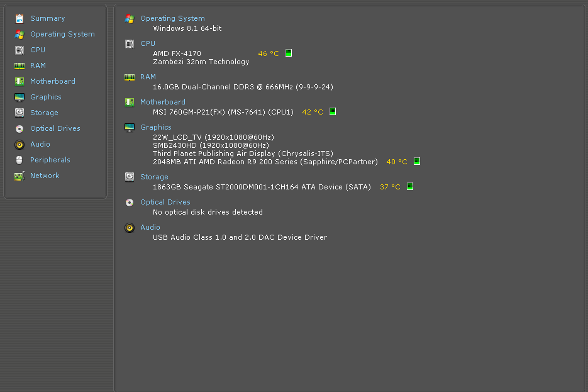Click the Graphics monitor icon in sidebar
588x392 pixels.
19,97
